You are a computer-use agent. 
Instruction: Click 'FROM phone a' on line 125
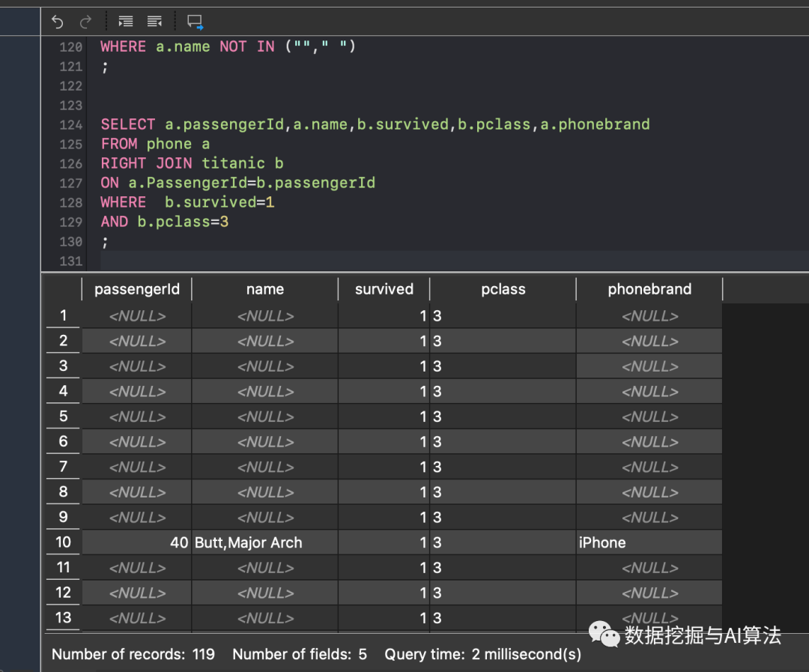155,144
